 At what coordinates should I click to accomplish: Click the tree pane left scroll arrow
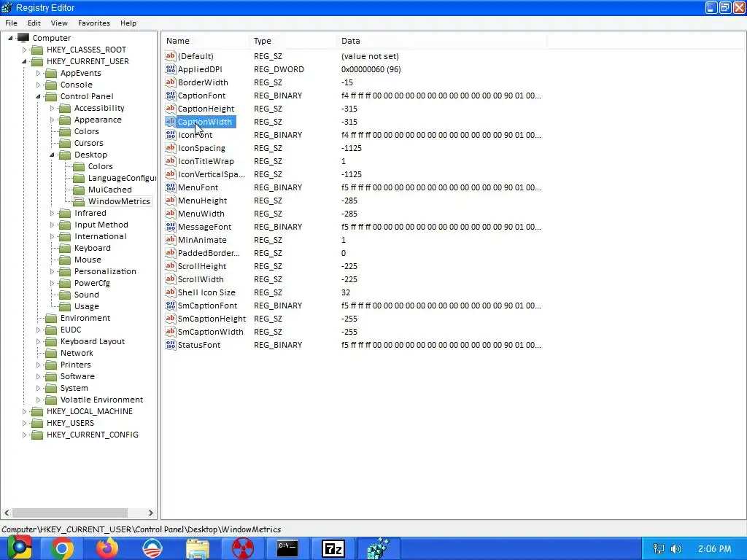[7, 513]
